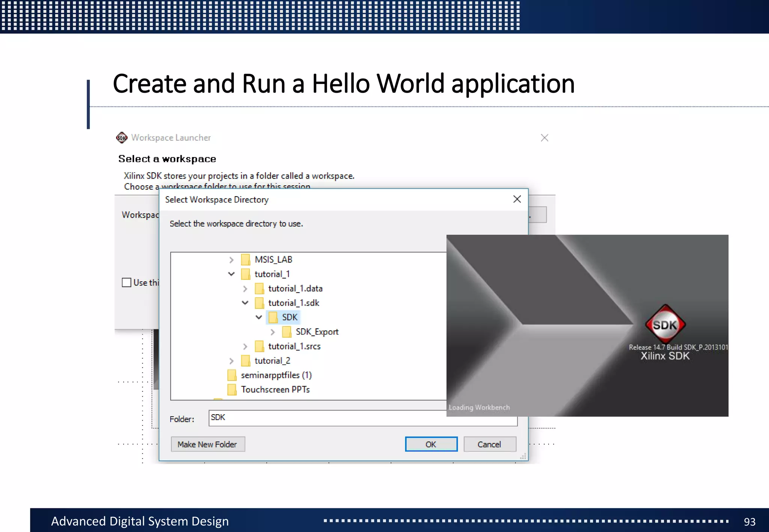
Task: Click the 'Loading Workbench' status text on splash
Action: 479,407
